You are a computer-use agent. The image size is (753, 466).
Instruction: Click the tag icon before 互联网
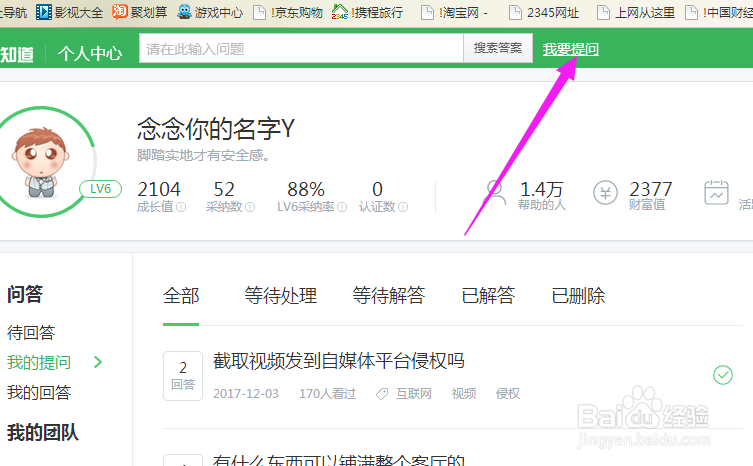click(382, 394)
